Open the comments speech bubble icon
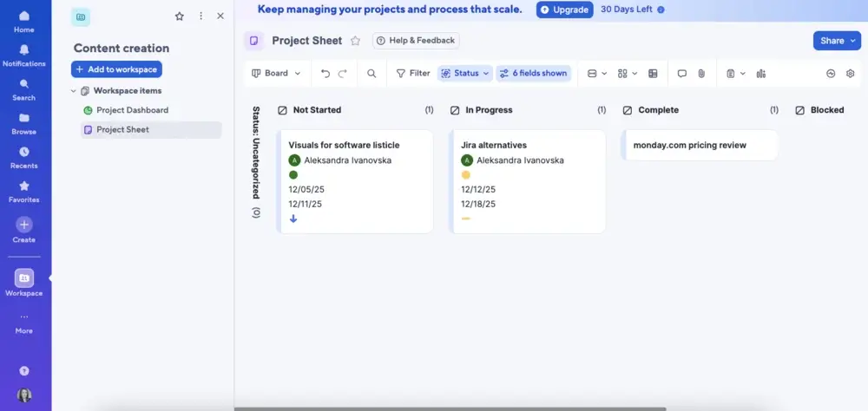The width and height of the screenshot is (868, 411). pos(682,74)
